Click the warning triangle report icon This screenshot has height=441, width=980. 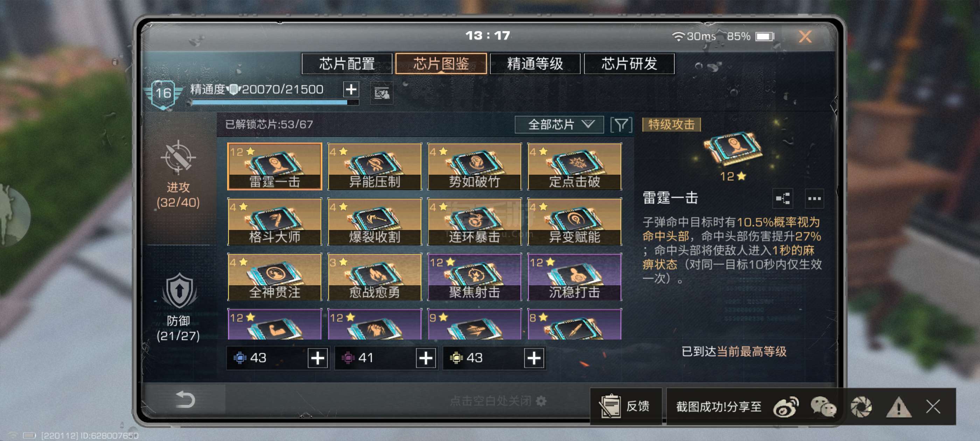(x=898, y=407)
